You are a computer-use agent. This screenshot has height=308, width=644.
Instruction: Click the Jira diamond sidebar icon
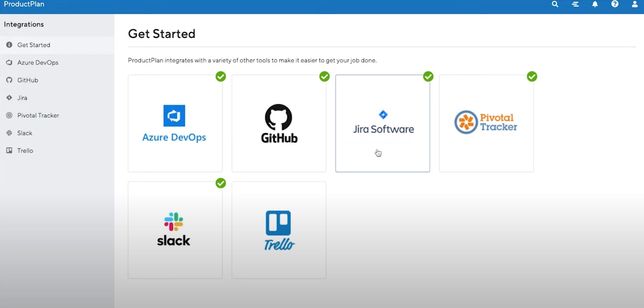[9, 98]
